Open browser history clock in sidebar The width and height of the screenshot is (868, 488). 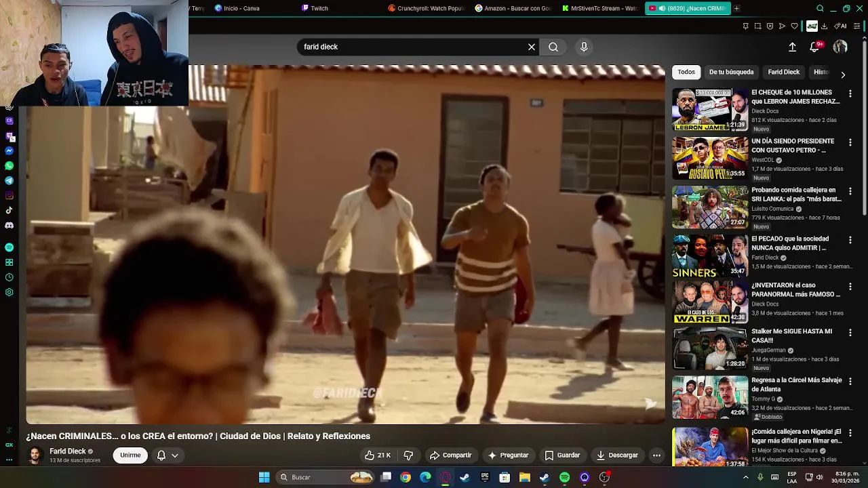(9, 277)
